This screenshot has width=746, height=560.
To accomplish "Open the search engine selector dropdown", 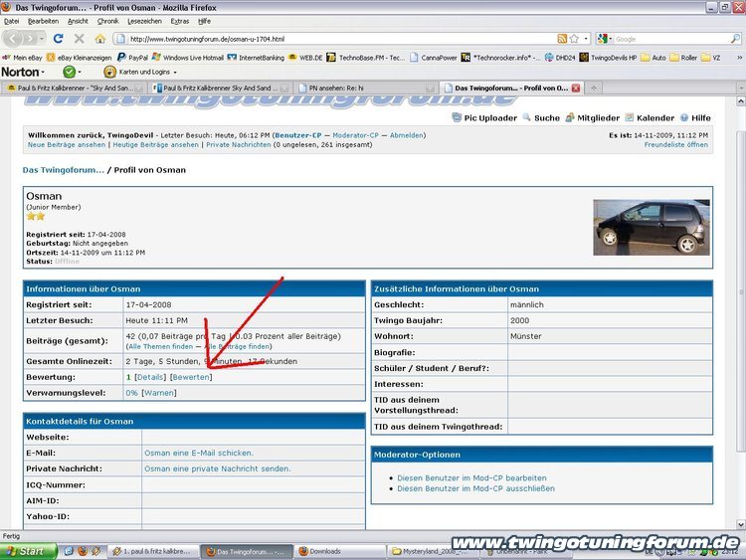I will pos(605,39).
